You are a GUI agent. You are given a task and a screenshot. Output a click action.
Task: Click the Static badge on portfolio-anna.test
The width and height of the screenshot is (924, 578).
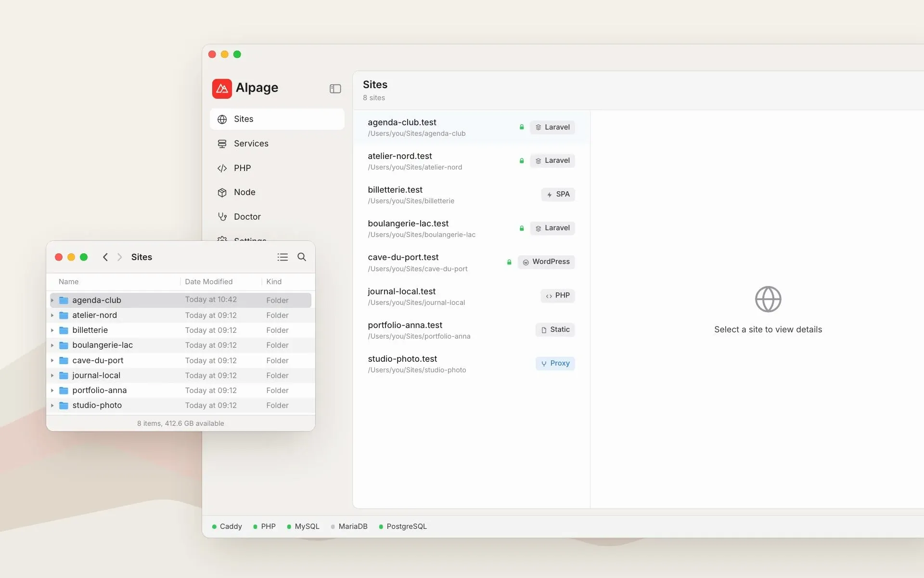(x=555, y=329)
